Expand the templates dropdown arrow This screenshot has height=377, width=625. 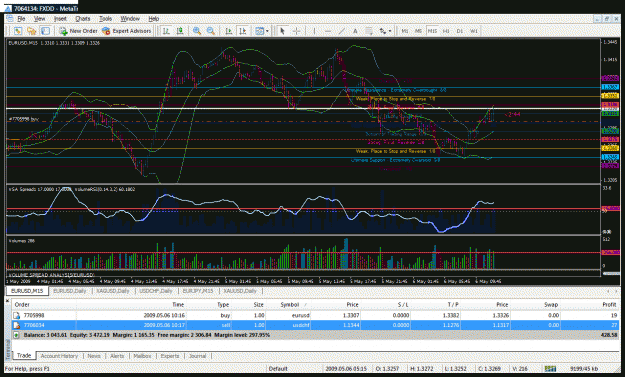(267, 31)
